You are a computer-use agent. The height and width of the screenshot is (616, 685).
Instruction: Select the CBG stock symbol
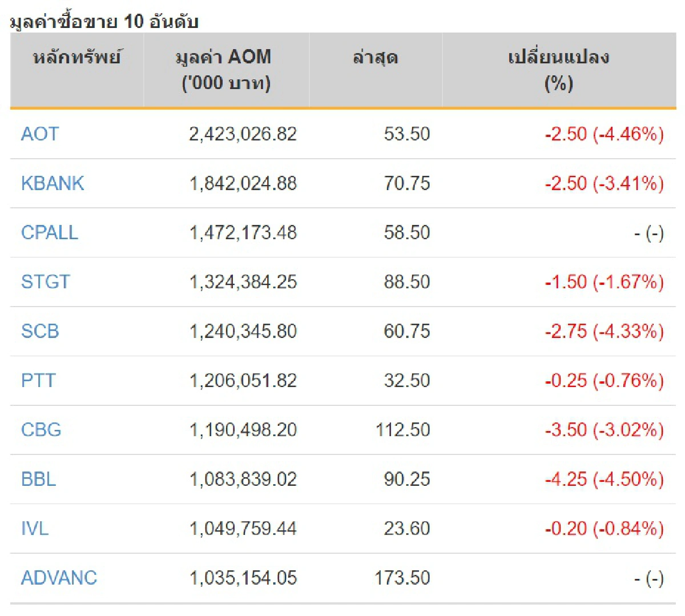pyautogui.click(x=41, y=430)
